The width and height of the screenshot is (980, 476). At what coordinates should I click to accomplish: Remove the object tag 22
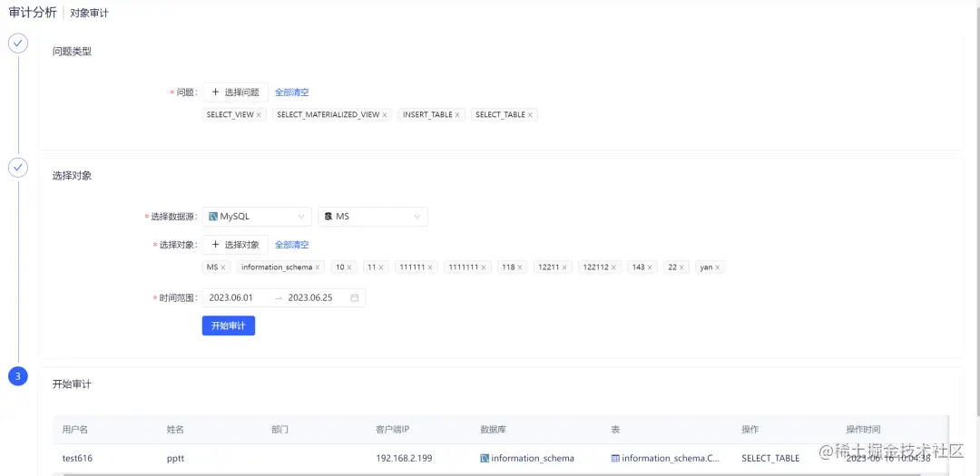[681, 267]
